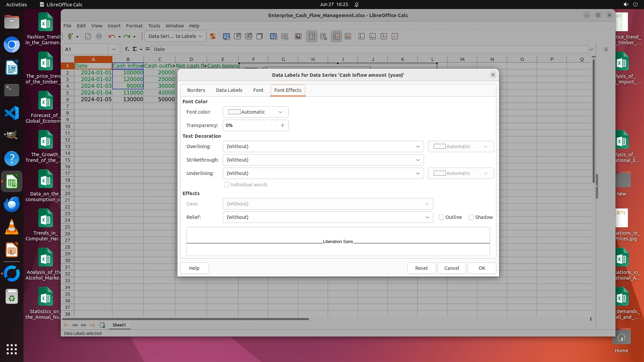Open the Underlining style dropdown

[x=323, y=173]
